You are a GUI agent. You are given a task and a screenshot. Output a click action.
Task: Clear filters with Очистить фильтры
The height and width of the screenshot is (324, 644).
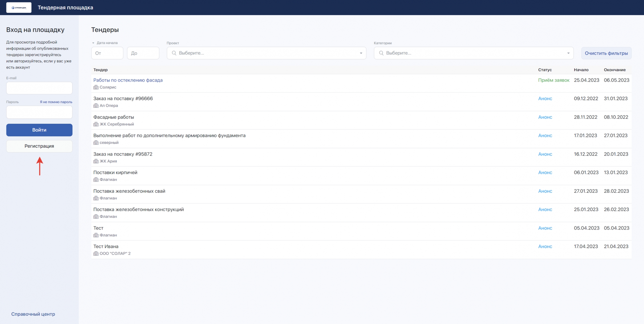tap(606, 53)
